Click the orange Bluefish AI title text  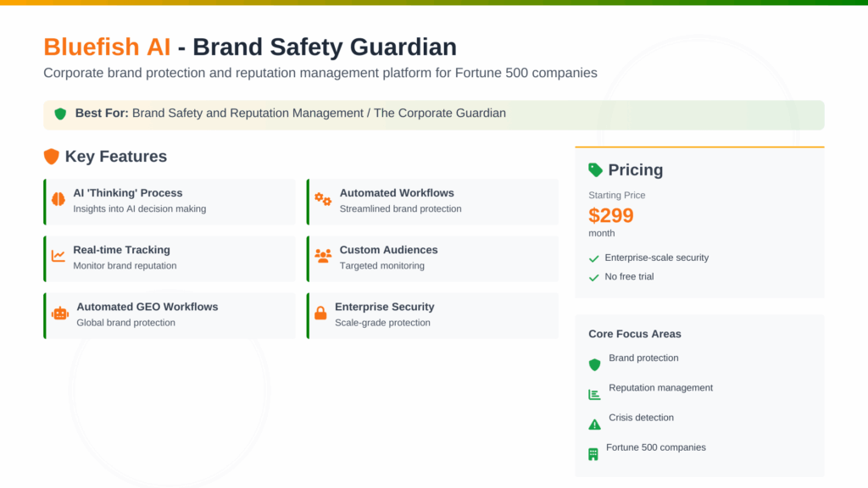pyautogui.click(x=107, y=47)
